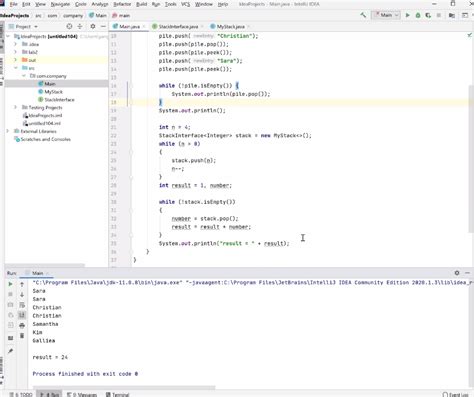Click the Stop icon in main toolbar
Screen dimensions: 474x397
pyautogui.click(x=439, y=15)
